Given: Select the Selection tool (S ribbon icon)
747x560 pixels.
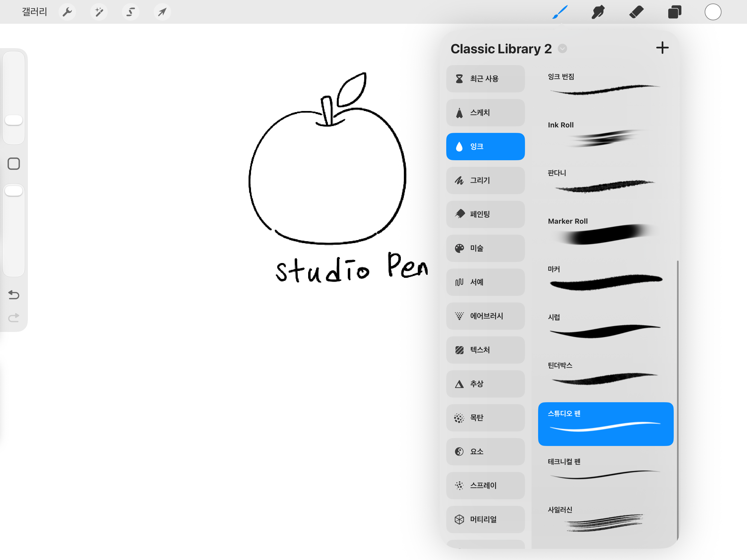Looking at the screenshot, I should [131, 12].
